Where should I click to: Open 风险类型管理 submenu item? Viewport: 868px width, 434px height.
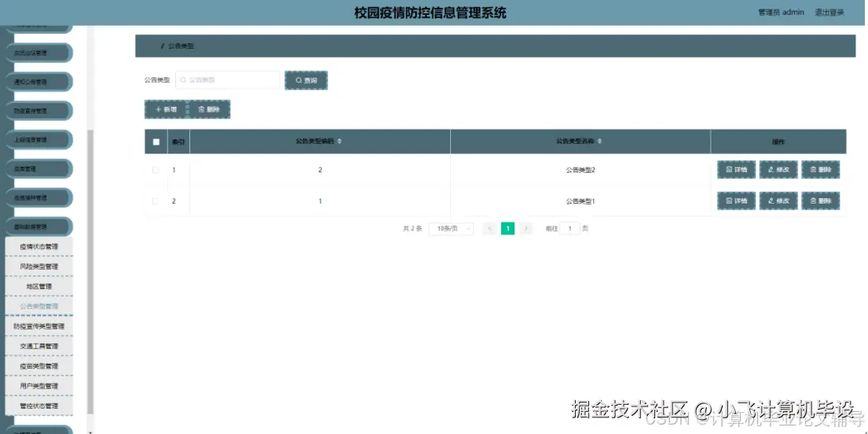point(38,267)
